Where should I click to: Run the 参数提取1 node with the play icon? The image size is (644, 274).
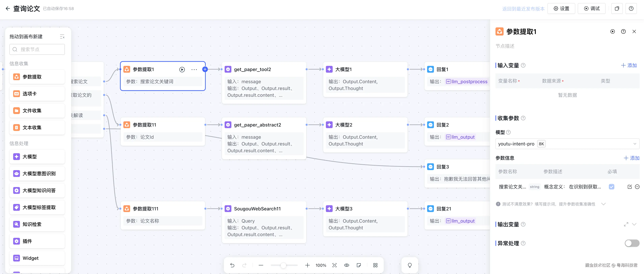click(182, 70)
